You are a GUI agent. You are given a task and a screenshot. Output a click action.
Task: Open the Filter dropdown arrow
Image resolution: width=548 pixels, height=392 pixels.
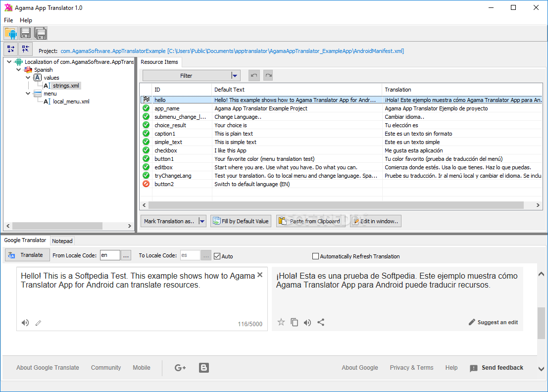tap(235, 75)
